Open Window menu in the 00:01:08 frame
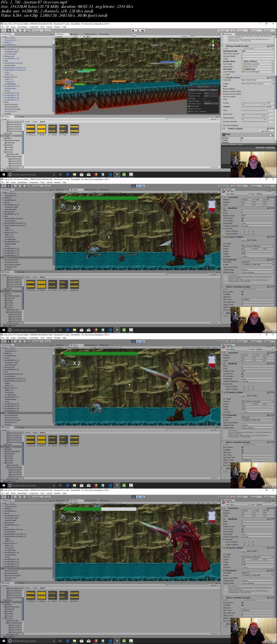 [57, 338]
